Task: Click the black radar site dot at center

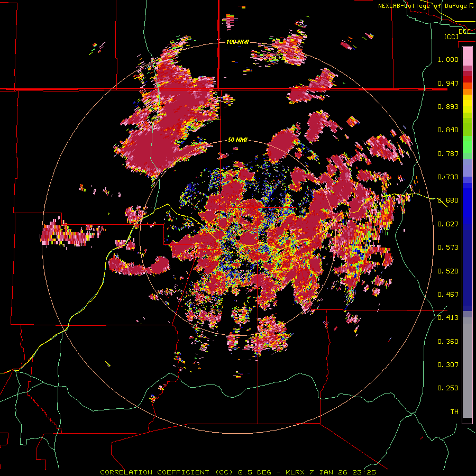Action: [237, 238]
